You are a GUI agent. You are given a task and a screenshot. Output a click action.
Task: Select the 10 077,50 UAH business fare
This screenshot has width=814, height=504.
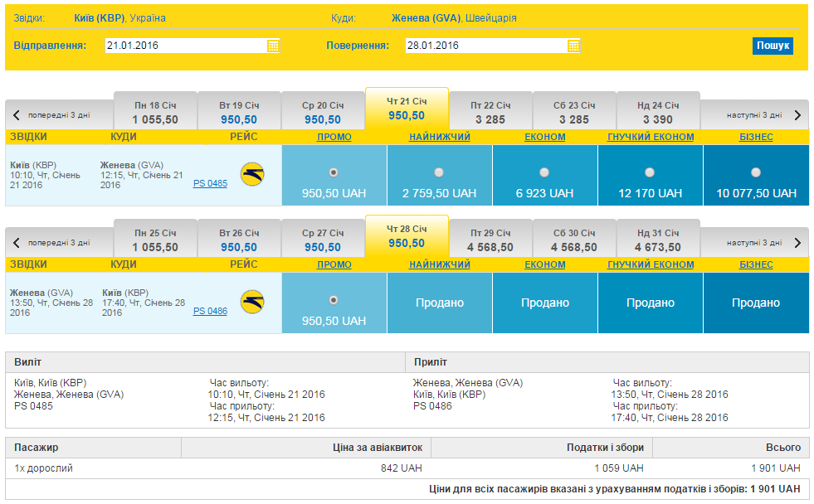(x=756, y=172)
